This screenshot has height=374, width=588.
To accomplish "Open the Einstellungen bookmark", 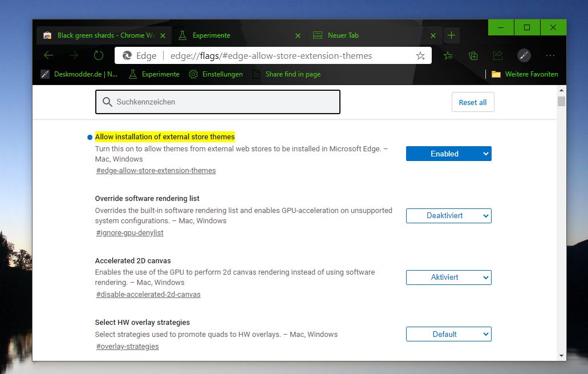I will pos(216,74).
